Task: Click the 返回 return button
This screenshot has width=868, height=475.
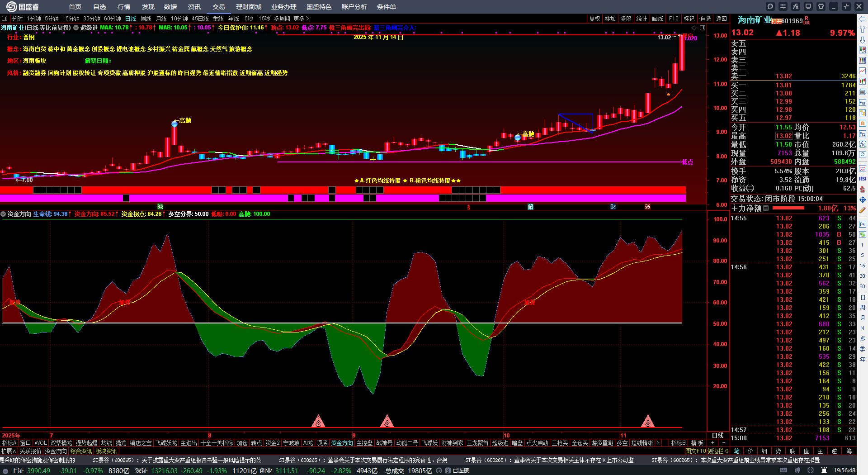Action: (722, 19)
